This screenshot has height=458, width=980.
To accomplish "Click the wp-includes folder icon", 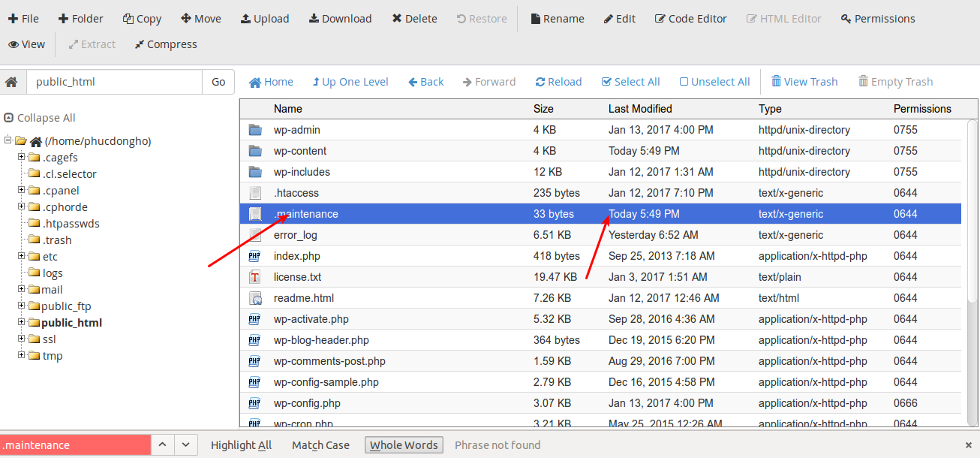I will pyautogui.click(x=255, y=172).
